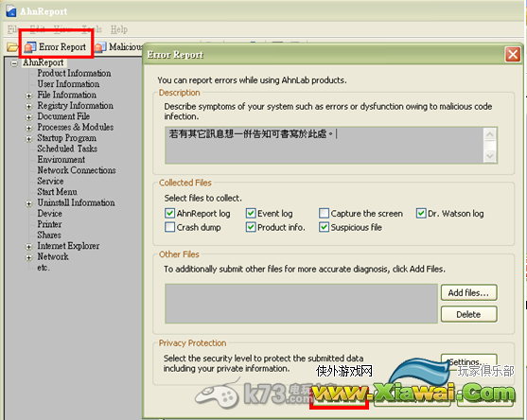Select Registry Information tree label
Screen dimensions: 527x420
(75, 106)
